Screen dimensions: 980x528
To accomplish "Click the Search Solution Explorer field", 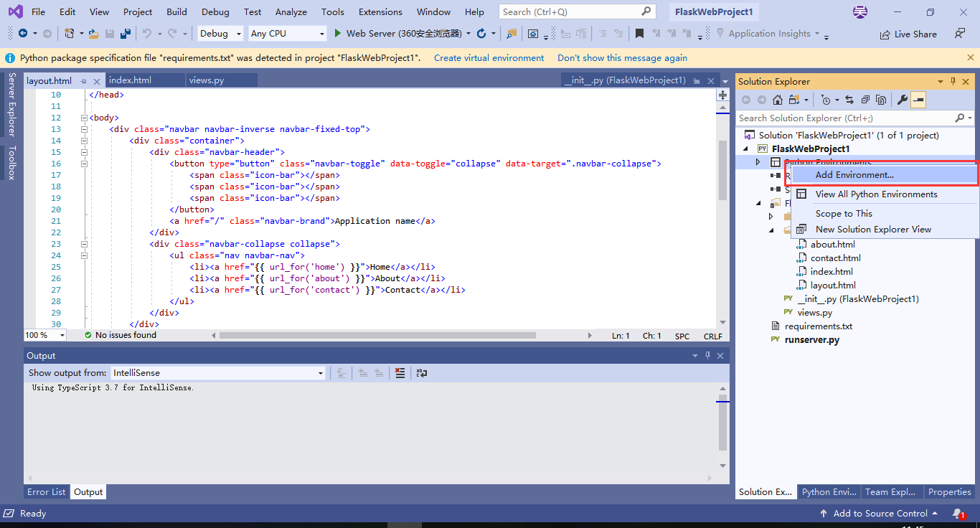I will (x=845, y=118).
